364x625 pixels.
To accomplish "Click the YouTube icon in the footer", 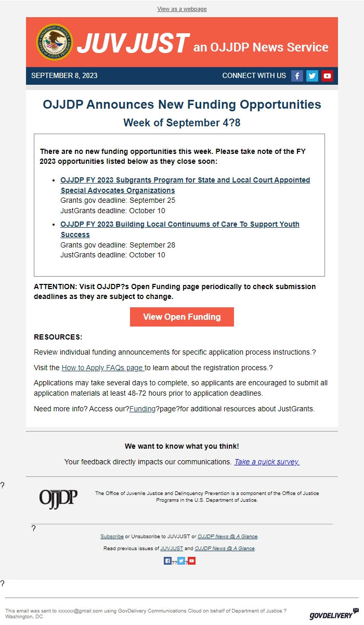I will 191,561.
